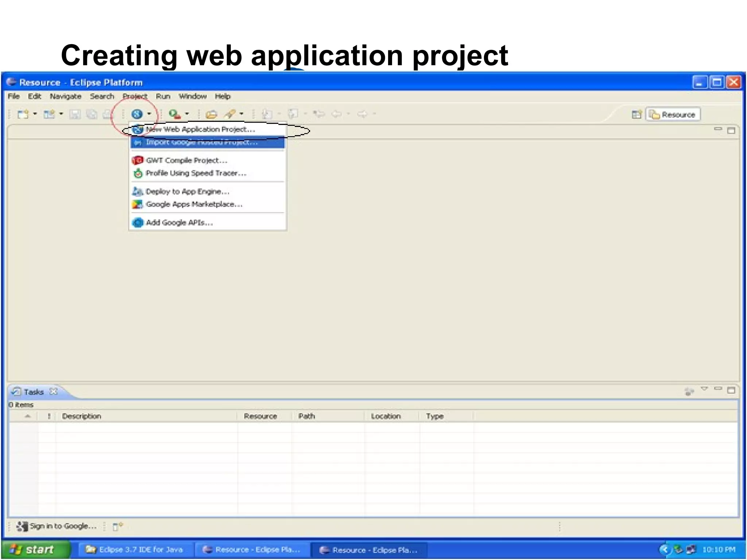Sort tasks by Location column

pyautogui.click(x=392, y=416)
